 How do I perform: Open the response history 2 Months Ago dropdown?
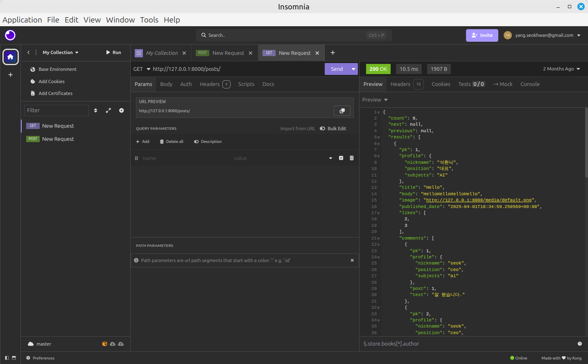pyautogui.click(x=561, y=69)
